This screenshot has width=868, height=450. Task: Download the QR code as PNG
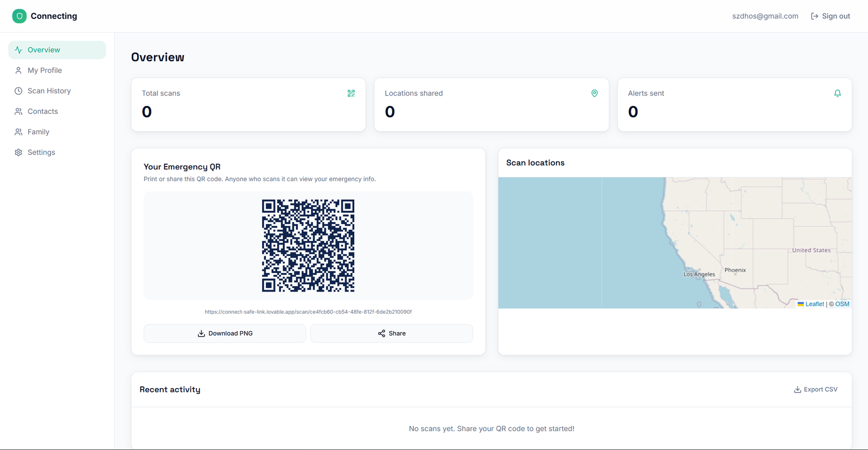click(225, 333)
